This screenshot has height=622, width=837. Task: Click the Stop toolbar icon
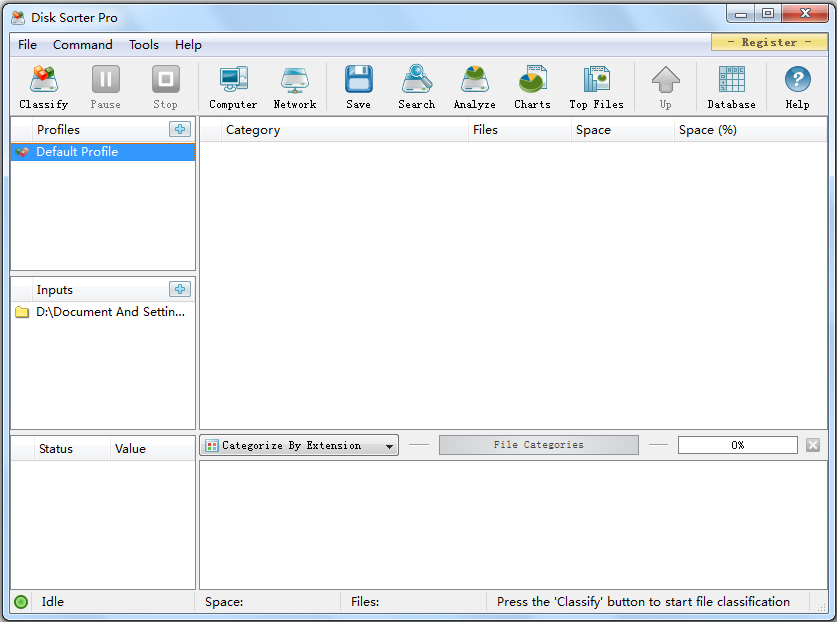click(x=165, y=87)
